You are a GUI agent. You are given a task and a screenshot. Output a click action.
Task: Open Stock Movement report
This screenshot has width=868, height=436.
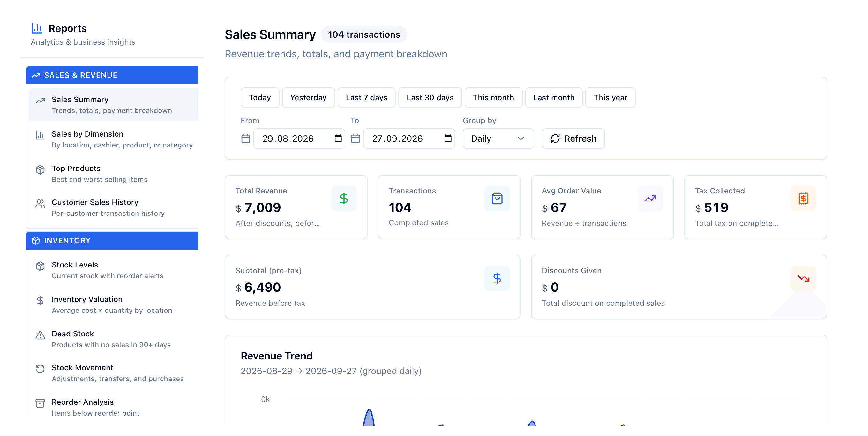point(114,373)
